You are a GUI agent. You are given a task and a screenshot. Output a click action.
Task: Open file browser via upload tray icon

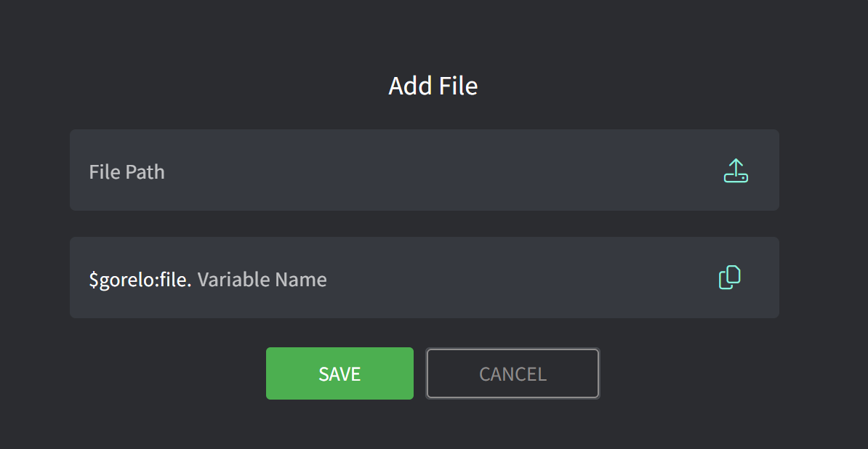pos(736,171)
